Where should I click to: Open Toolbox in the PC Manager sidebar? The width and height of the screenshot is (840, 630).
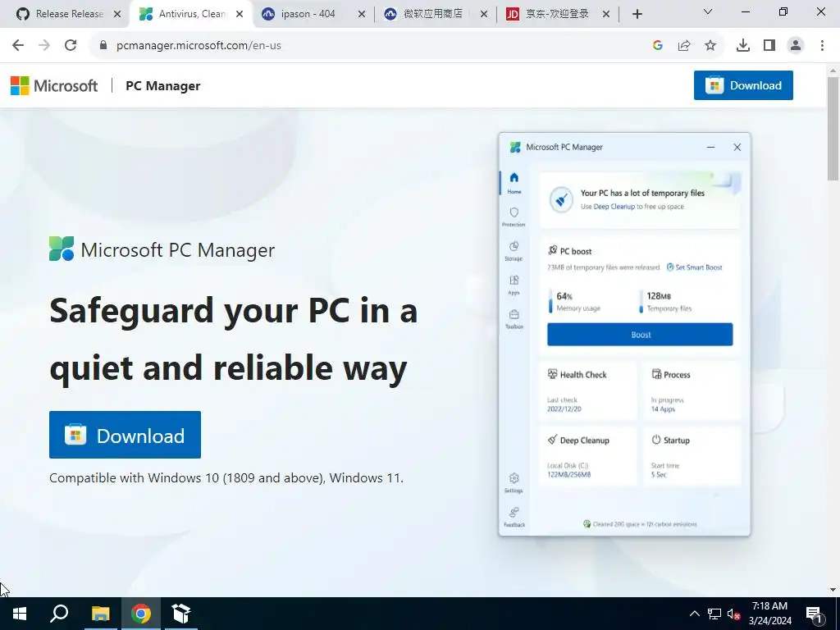coord(514,319)
